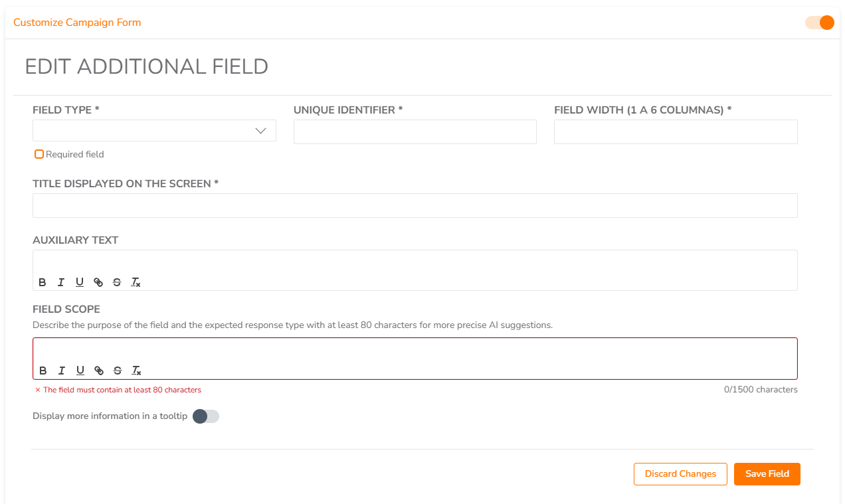Apply italic in Auxiliary Text toolbar
Viewport: 845px width, 504px height.
click(x=61, y=282)
